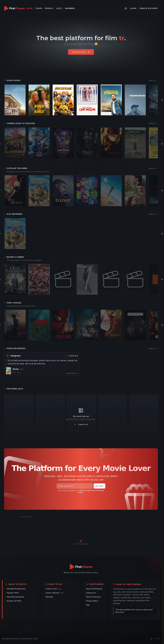Screen dimensions: 164x644
Task: Click the Read review link
Action: click(x=72, y=373)
